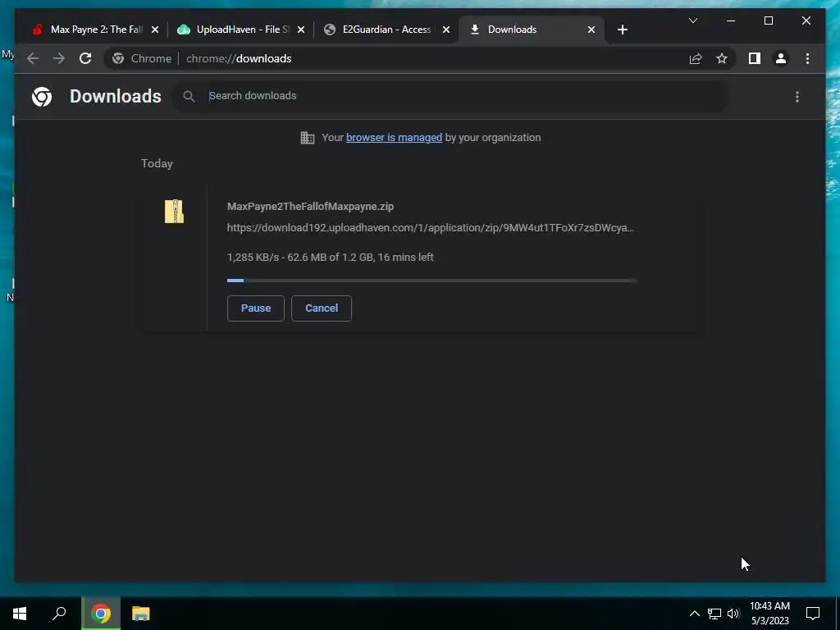The image size is (840, 630).
Task: Open File Explorer from taskbar
Action: pyautogui.click(x=141, y=614)
